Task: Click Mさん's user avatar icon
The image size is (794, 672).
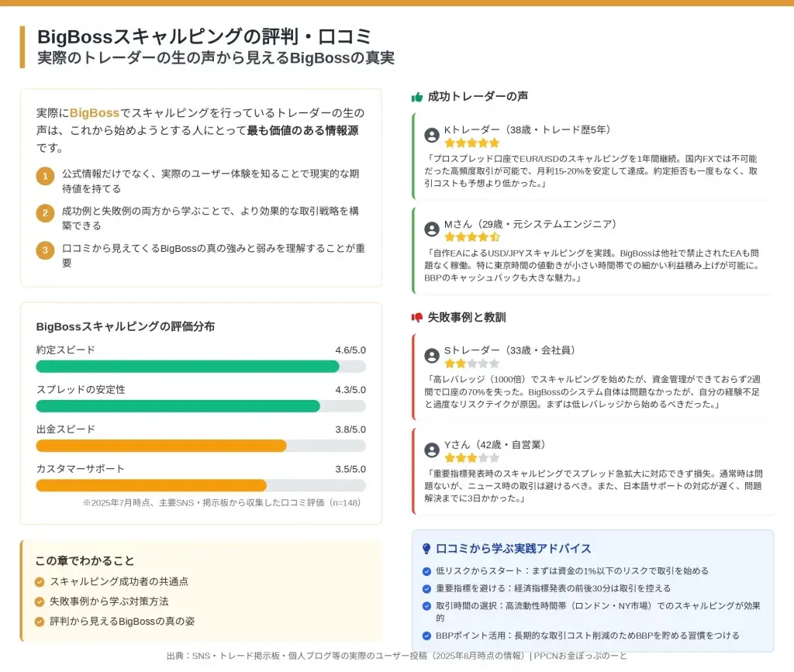Action: 432,229
